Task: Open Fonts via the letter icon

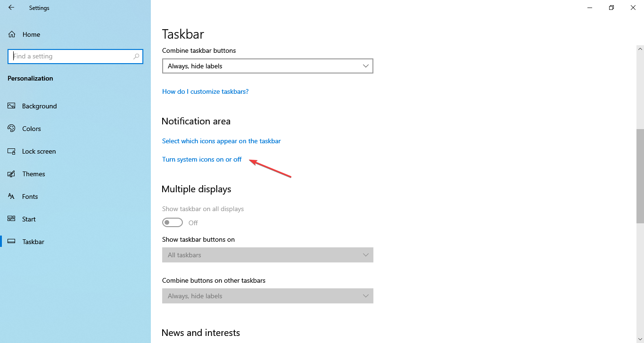Action: (x=12, y=196)
